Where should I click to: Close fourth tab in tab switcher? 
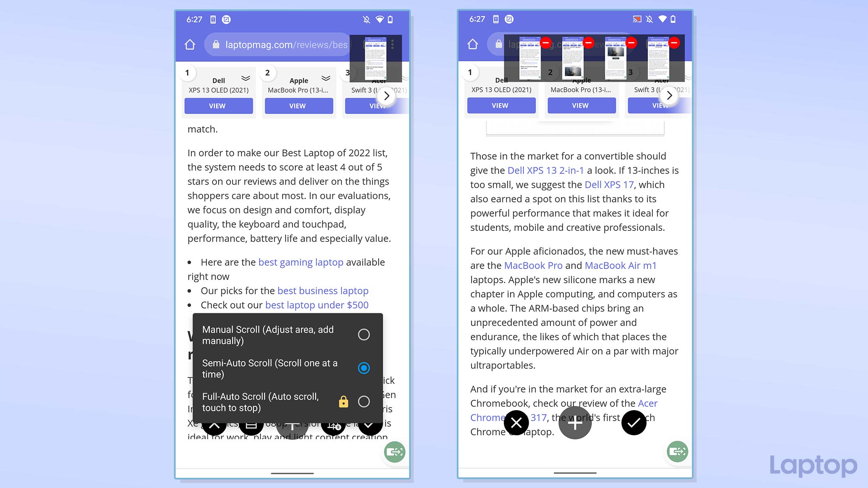[674, 43]
